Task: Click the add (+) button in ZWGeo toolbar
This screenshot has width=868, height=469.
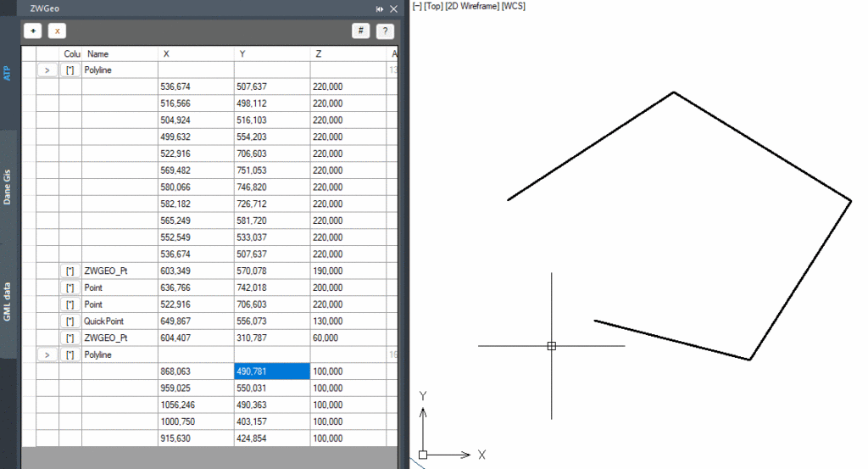Action: (x=33, y=31)
